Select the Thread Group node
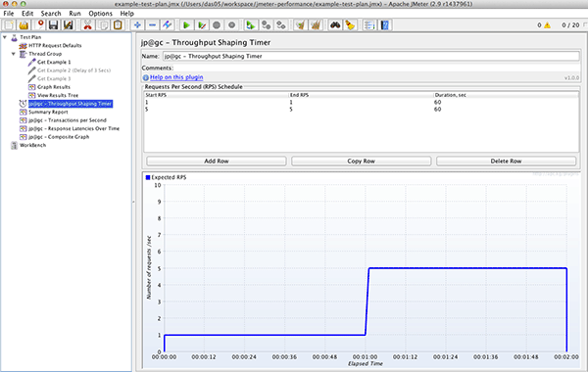Viewport: 588px width, 372px height. pyautogui.click(x=45, y=54)
